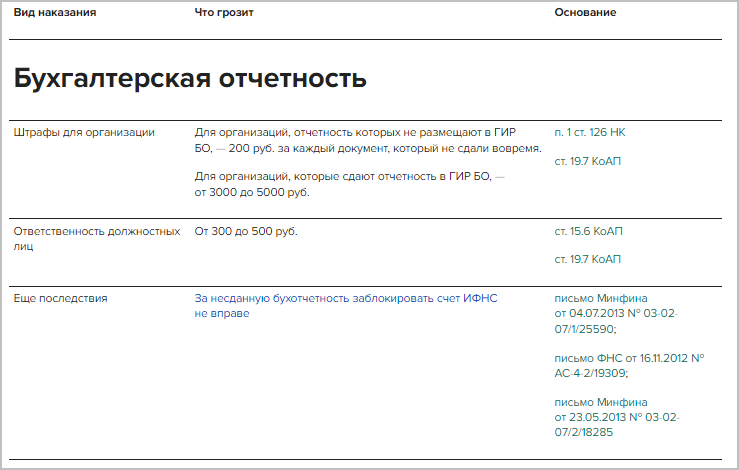
Task: Open письмо ФНС от 16.11.2012 reference
Action: [629, 365]
